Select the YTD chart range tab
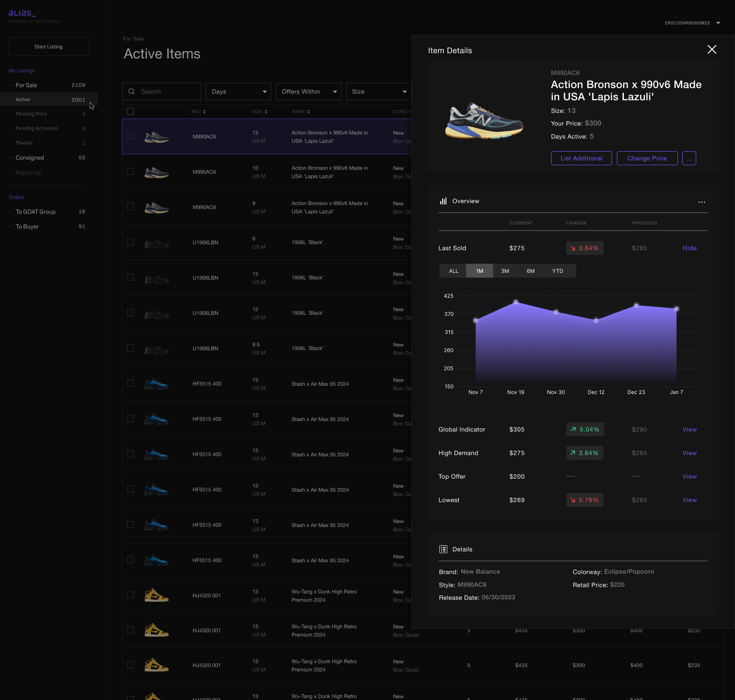735x700 pixels. [x=558, y=271]
